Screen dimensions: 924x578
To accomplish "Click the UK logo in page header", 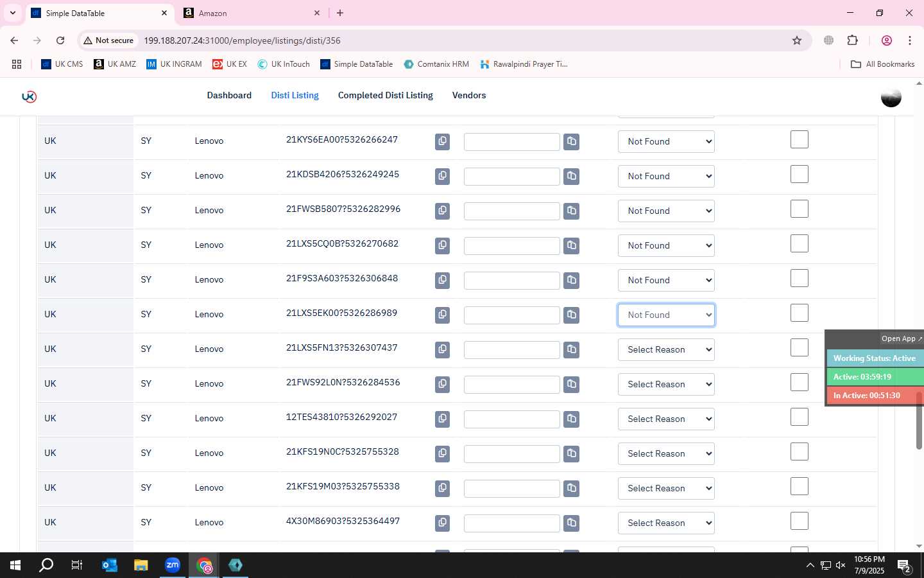I will [x=29, y=96].
